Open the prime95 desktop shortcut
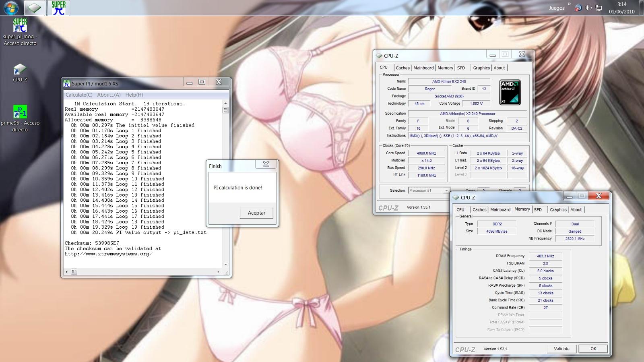Screen dimensions: 644x362 click(x=20, y=118)
